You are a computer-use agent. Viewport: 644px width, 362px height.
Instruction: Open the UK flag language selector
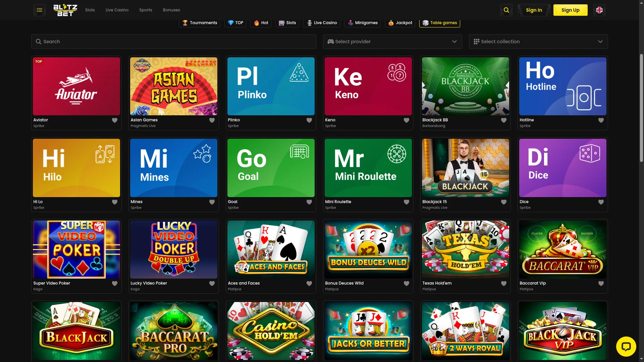[599, 10]
